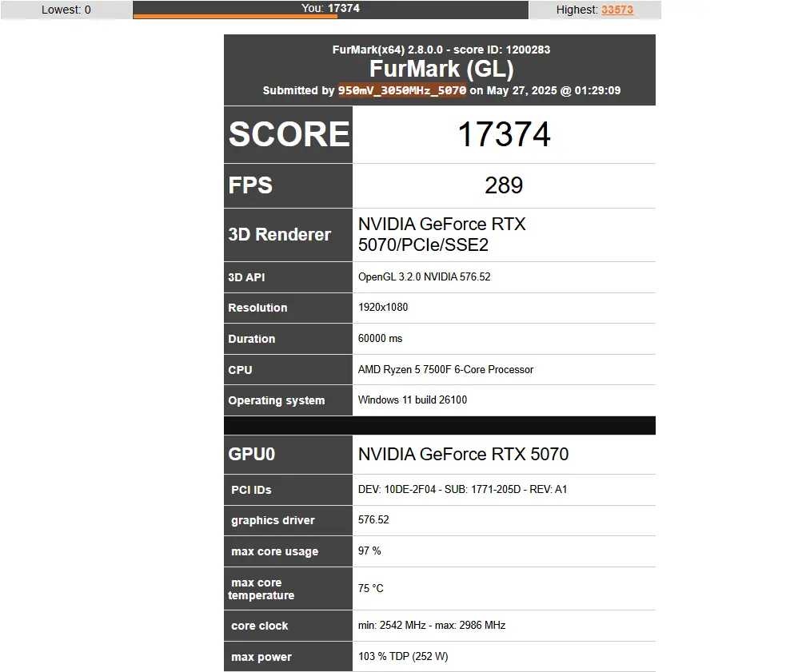Select graphics driver value 576.52
The height and width of the screenshot is (672, 810).
(x=373, y=519)
